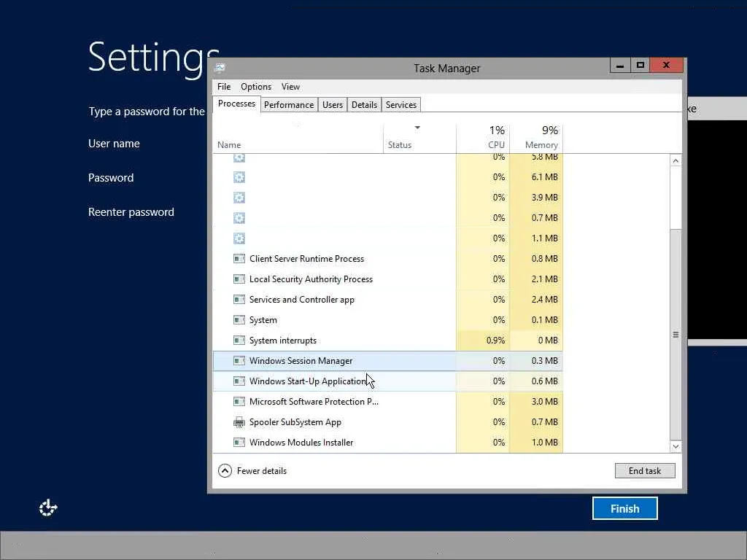Open the sort arrow above the Status column
747x560 pixels.
click(x=417, y=128)
